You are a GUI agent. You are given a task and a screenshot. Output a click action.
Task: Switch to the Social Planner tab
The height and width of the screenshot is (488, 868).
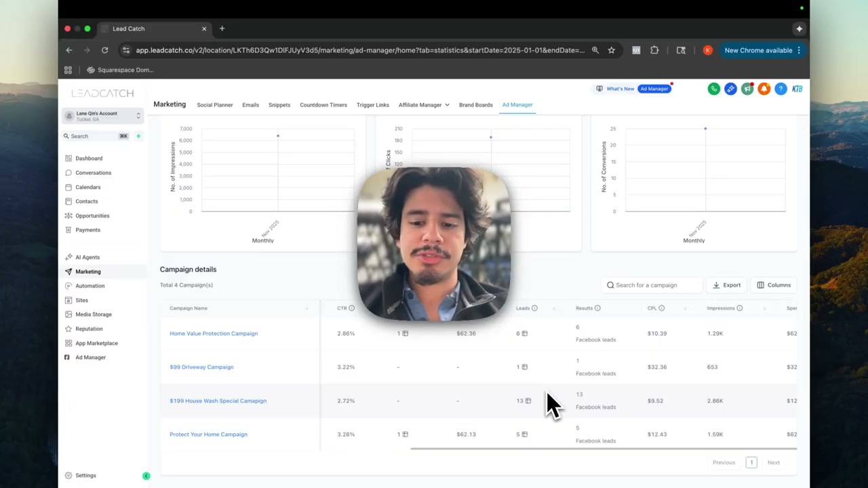point(215,105)
